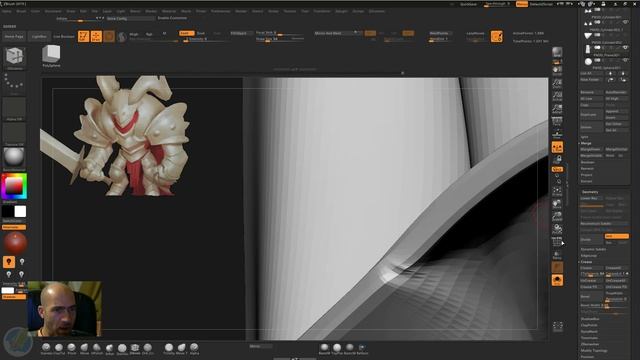
Task: Click the Edit mode icon button
Action: point(83,36)
